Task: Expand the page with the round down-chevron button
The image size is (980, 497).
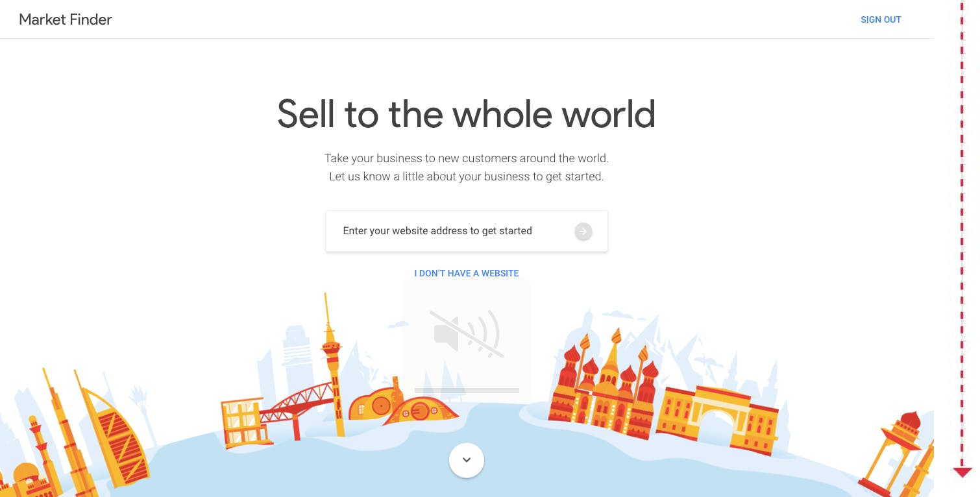Action: [x=466, y=460]
